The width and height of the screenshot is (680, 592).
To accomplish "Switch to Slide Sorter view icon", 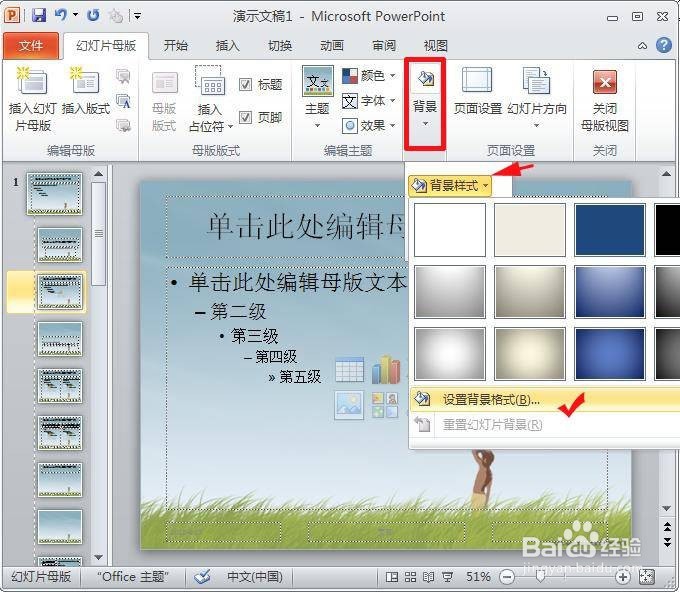I will point(410,577).
